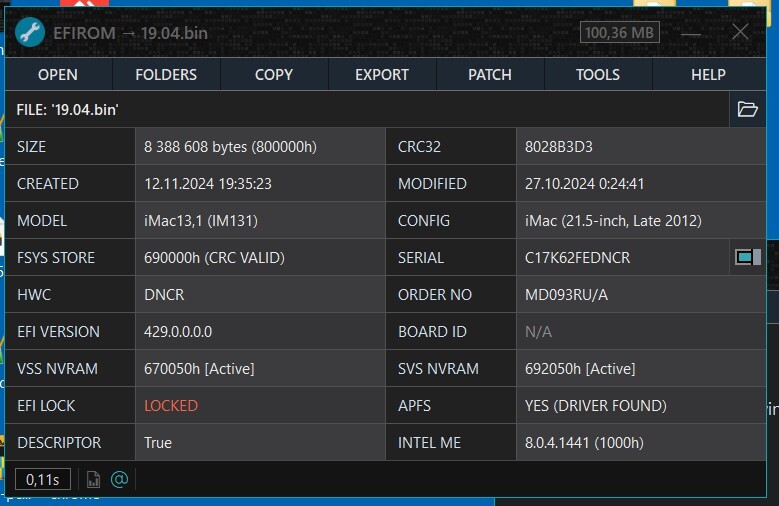Select CRC32 value 8028B3D3

click(x=559, y=147)
